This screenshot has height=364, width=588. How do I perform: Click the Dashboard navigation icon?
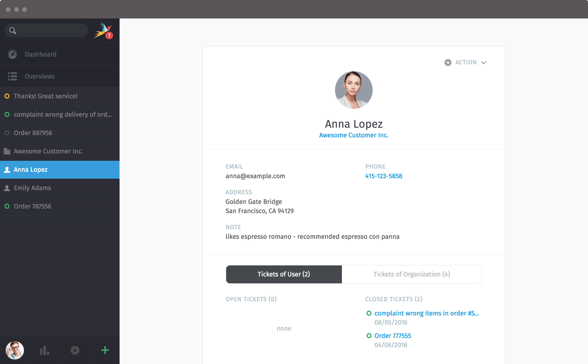pyautogui.click(x=13, y=54)
